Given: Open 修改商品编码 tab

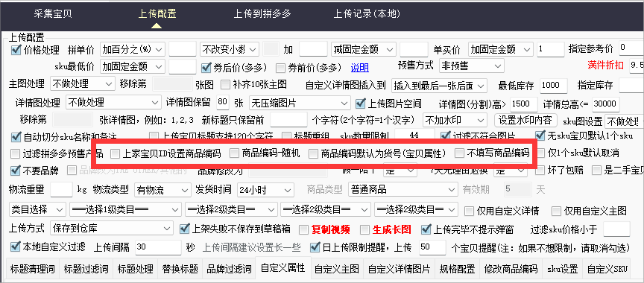Looking at the screenshot, I should (511, 270).
